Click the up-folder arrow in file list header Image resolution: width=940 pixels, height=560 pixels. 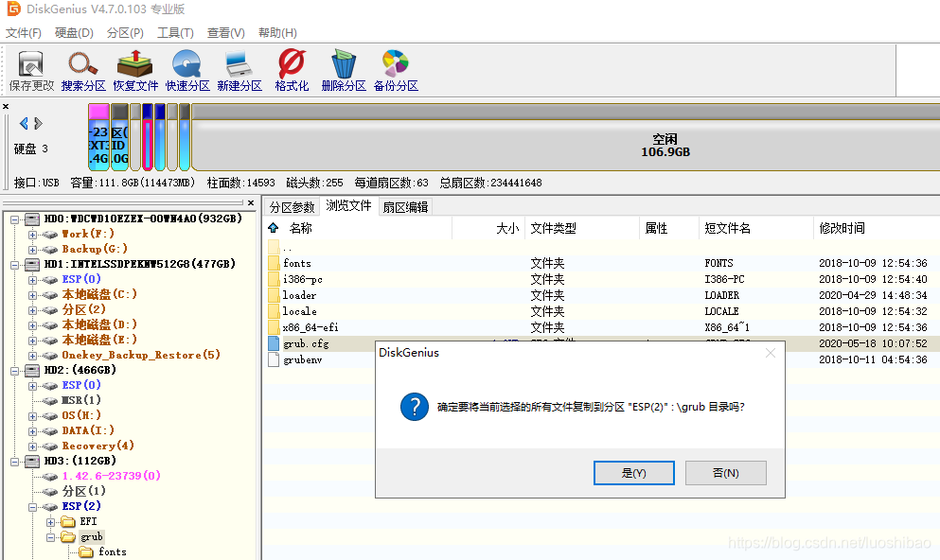[x=274, y=228]
